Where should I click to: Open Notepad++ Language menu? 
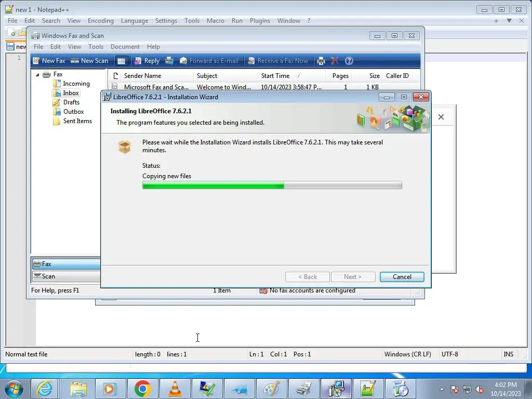[135, 21]
